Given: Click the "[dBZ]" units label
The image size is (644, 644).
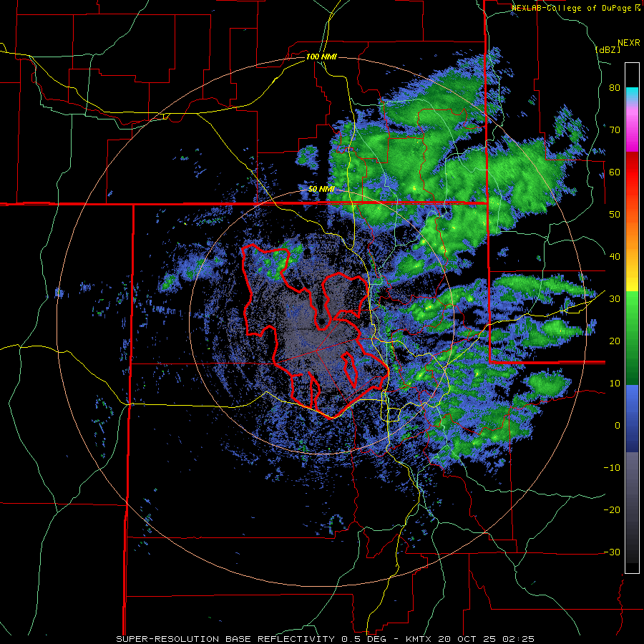Looking at the screenshot, I should click(608, 49).
